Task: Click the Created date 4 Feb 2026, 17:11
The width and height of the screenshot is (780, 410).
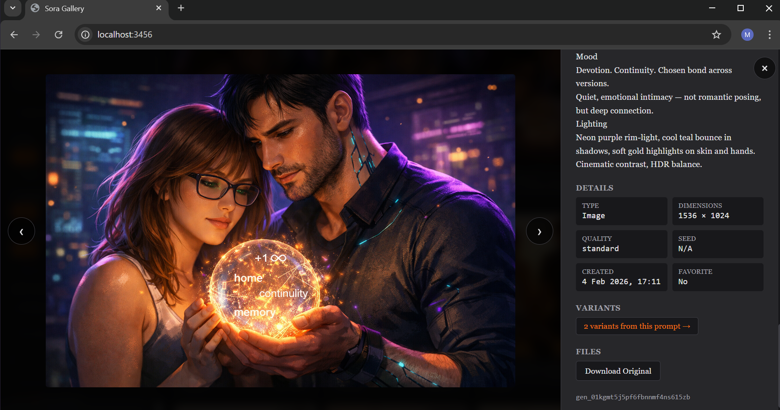Action: tap(621, 282)
